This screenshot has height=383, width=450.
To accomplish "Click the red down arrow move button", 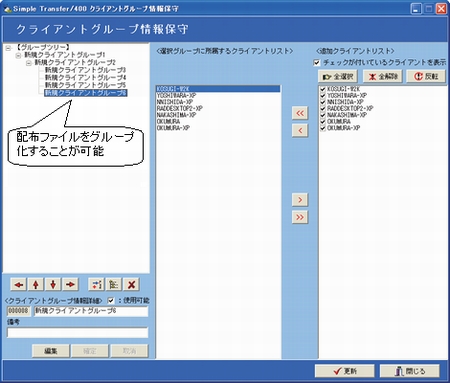I will click(x=53, y=284).
